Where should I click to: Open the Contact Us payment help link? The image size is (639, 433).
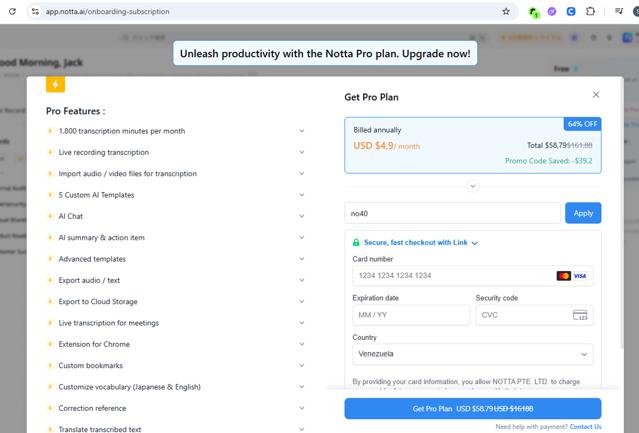[x=585, y=426]
